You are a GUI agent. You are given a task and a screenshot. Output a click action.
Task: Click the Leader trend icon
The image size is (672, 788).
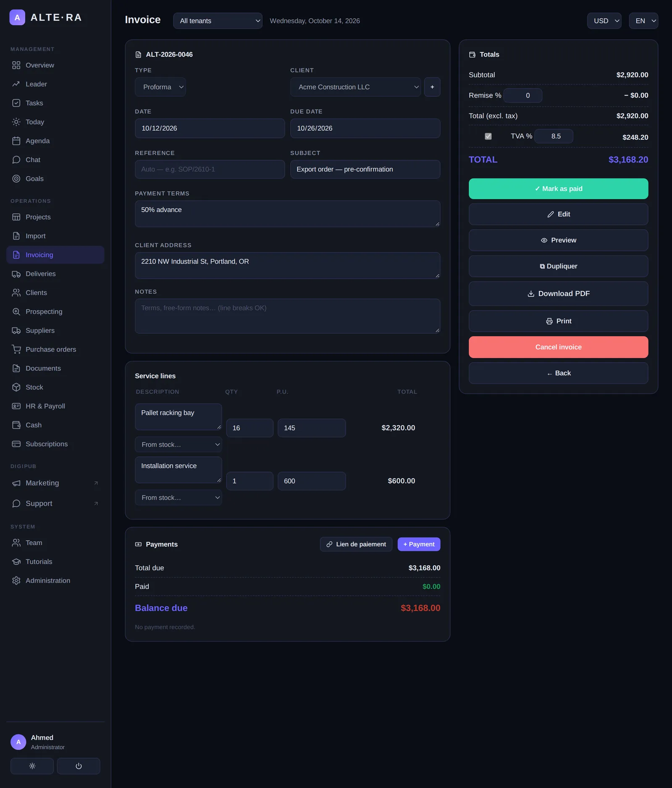16,84
